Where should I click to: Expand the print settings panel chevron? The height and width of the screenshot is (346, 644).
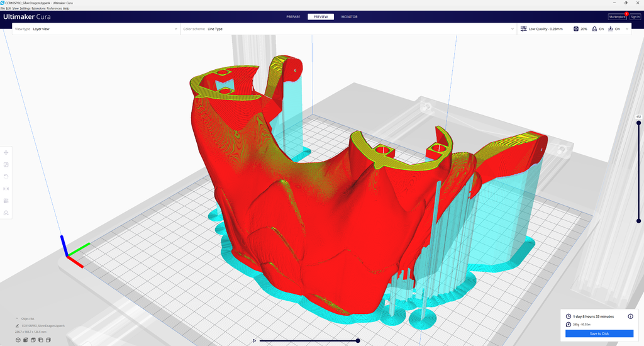tap(627, 29)
